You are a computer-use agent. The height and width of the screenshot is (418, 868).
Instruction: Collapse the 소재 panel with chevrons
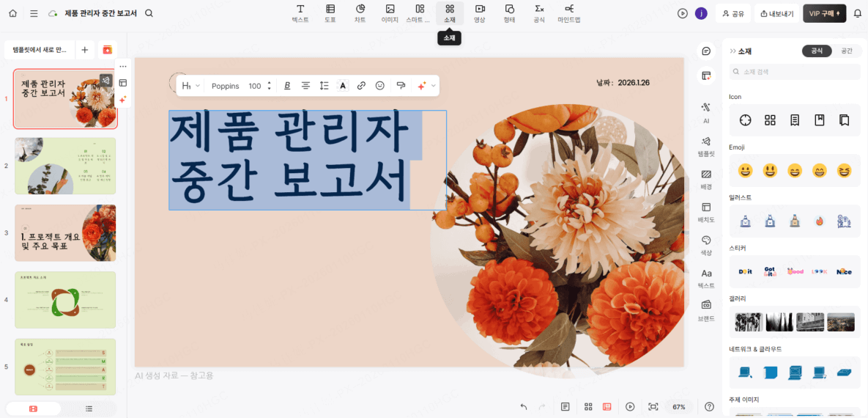point(733,51)
